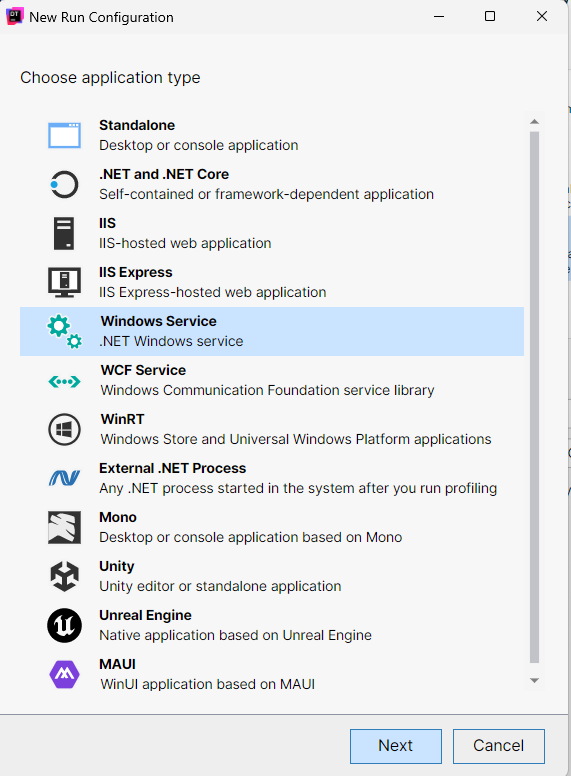571x776 pixels.
Task: Click the Unreal Engine logo icon
Action: [64, 625]
